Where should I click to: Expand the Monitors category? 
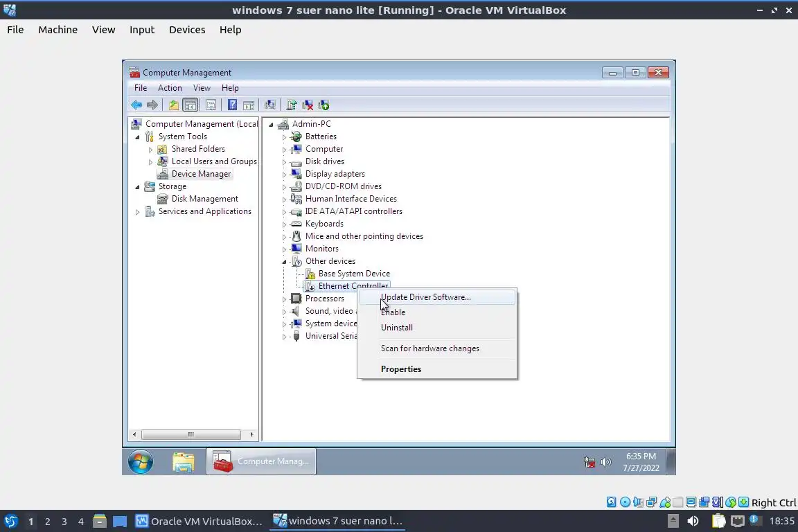pos(284,249)
